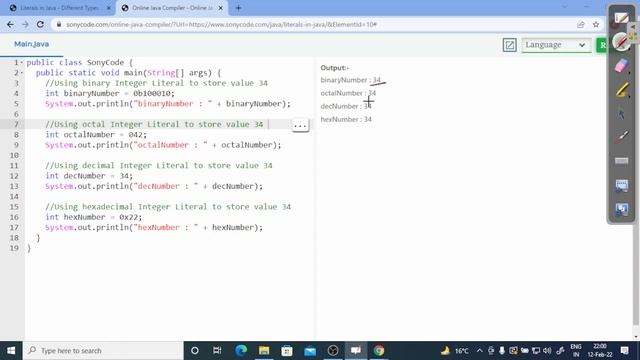This screenshot has width=640, height=360.
Task: Click the Output:- heading
Action: point(335,68)
